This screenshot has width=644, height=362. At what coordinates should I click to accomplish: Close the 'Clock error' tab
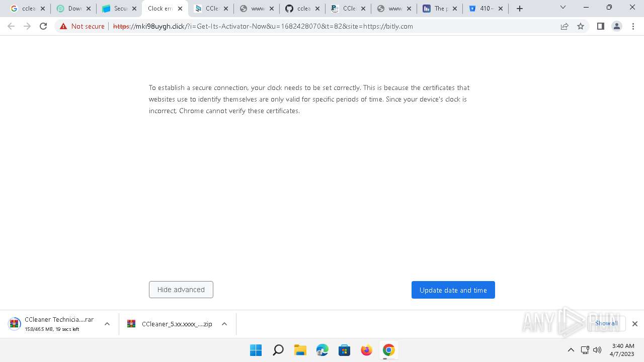180,9
